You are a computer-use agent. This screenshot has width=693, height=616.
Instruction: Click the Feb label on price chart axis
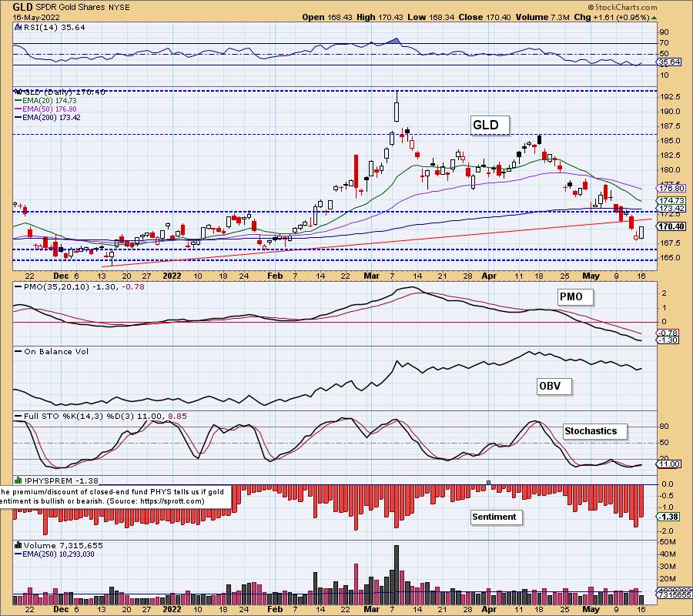(275, 276)
